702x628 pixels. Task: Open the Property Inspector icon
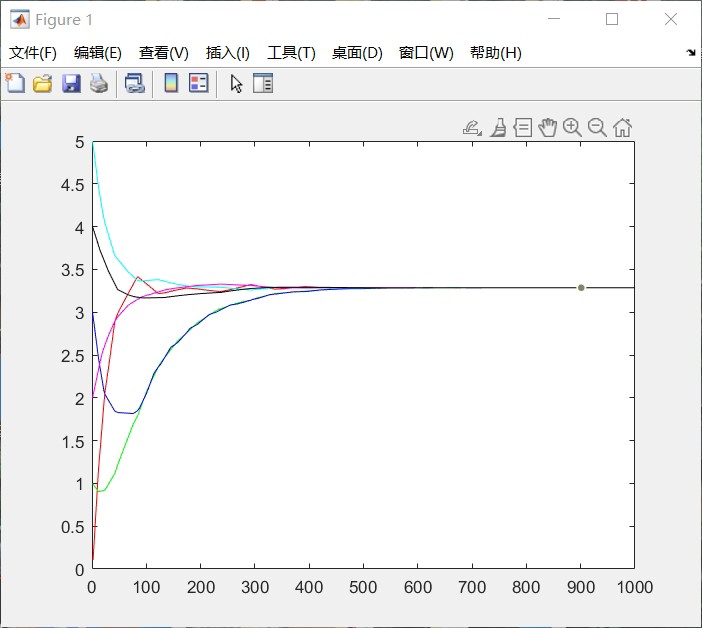(263, 83)
